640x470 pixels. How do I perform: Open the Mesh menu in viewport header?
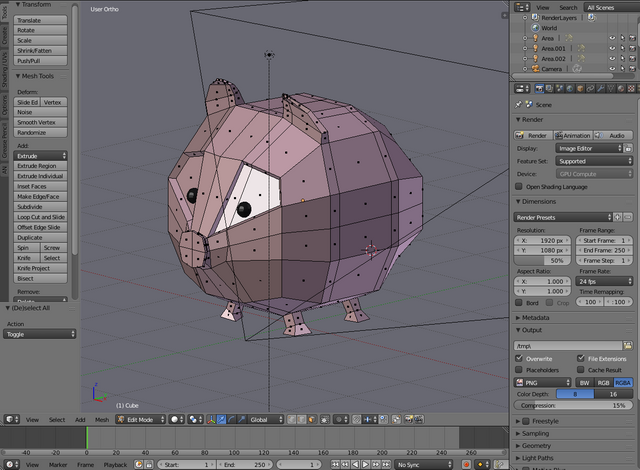101,419
